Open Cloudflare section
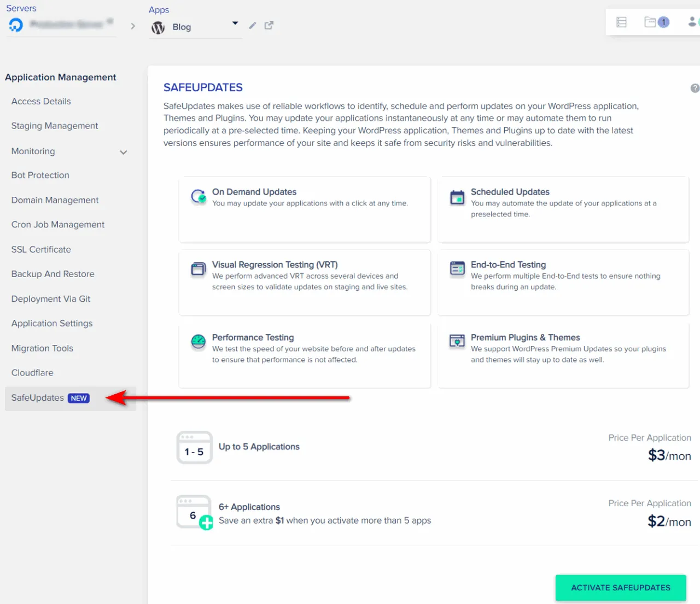700x604 pixels. 32,373
